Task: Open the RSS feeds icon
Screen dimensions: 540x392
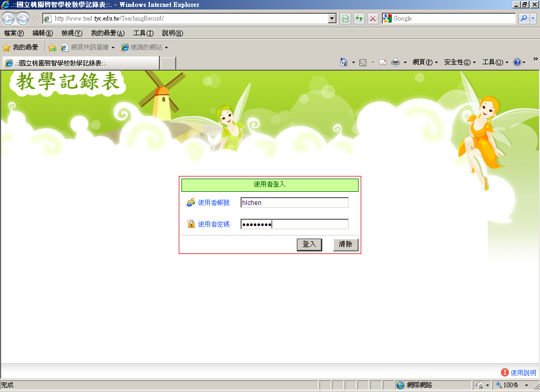Action: pos(363,62)
